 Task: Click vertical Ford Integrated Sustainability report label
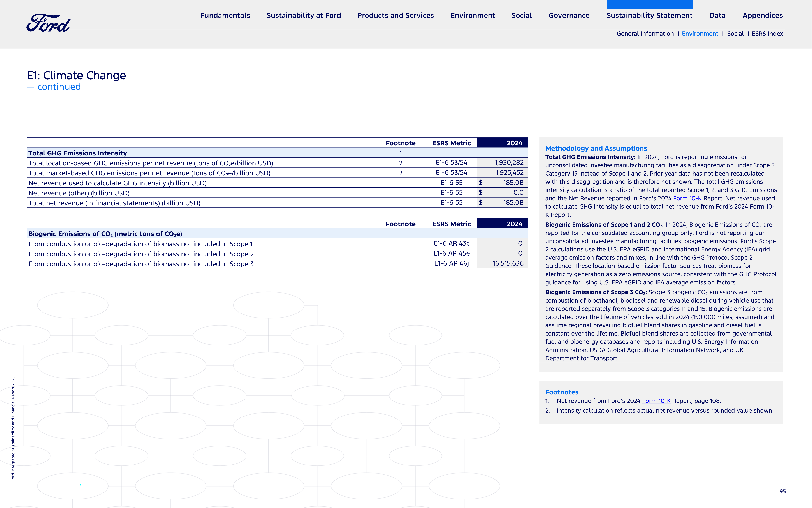pyautogui.click(x=13, y=429)
